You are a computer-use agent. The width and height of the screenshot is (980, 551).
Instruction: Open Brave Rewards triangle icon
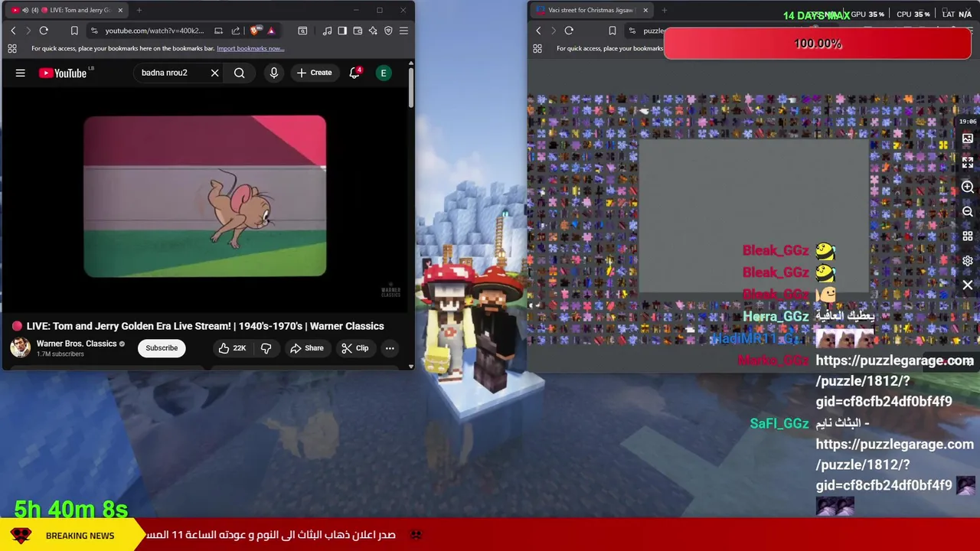[x=271, y=31]
